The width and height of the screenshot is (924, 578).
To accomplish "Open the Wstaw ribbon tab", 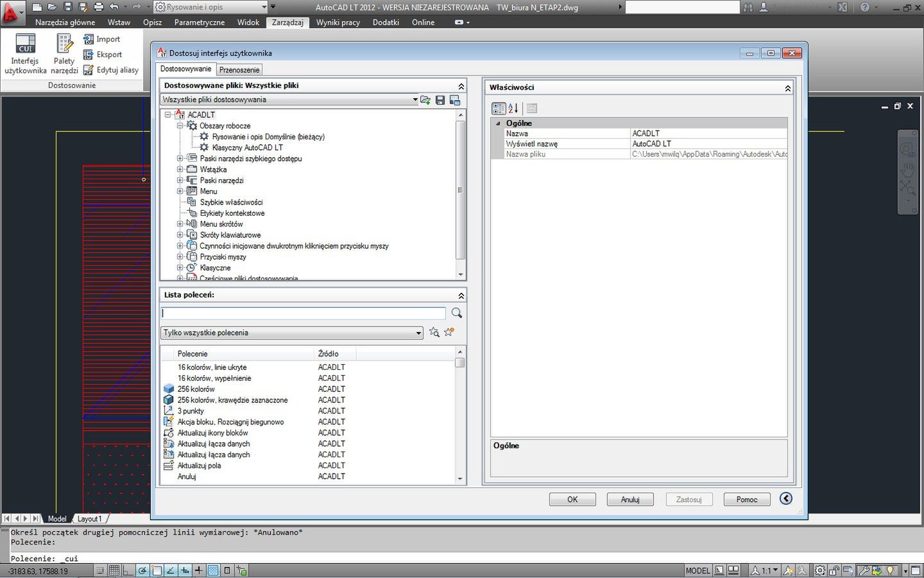I will (119, 22).
